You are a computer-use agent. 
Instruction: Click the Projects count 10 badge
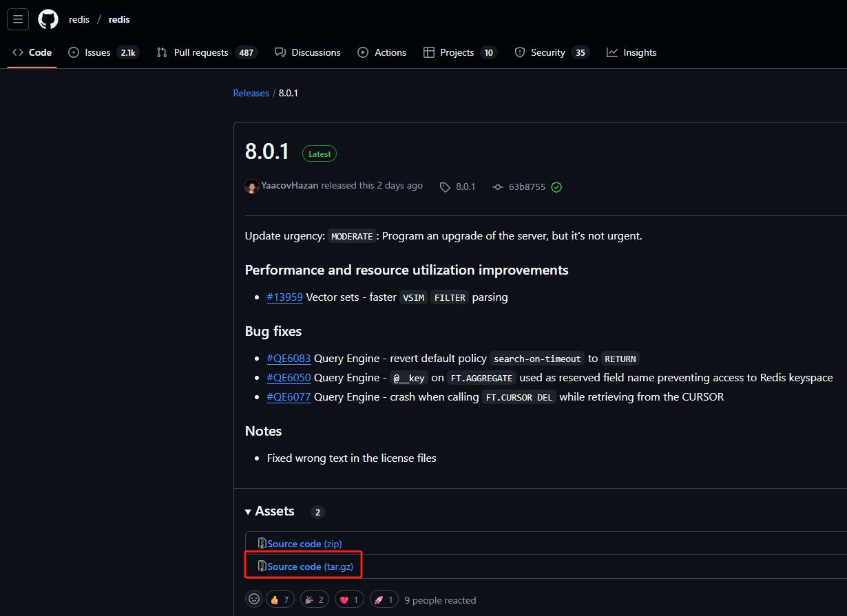pyautogui.click(x=489, y=52)
